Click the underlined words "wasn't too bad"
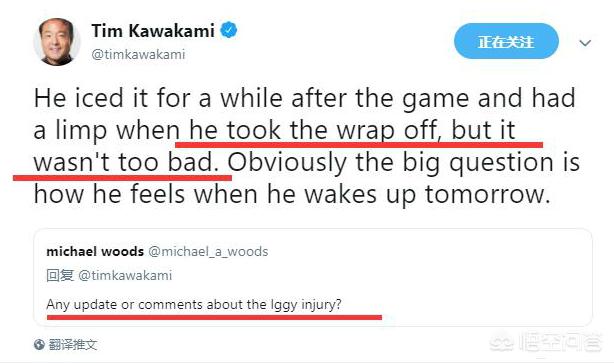Viewport: 614px width, 363px height. click(124, 163)
